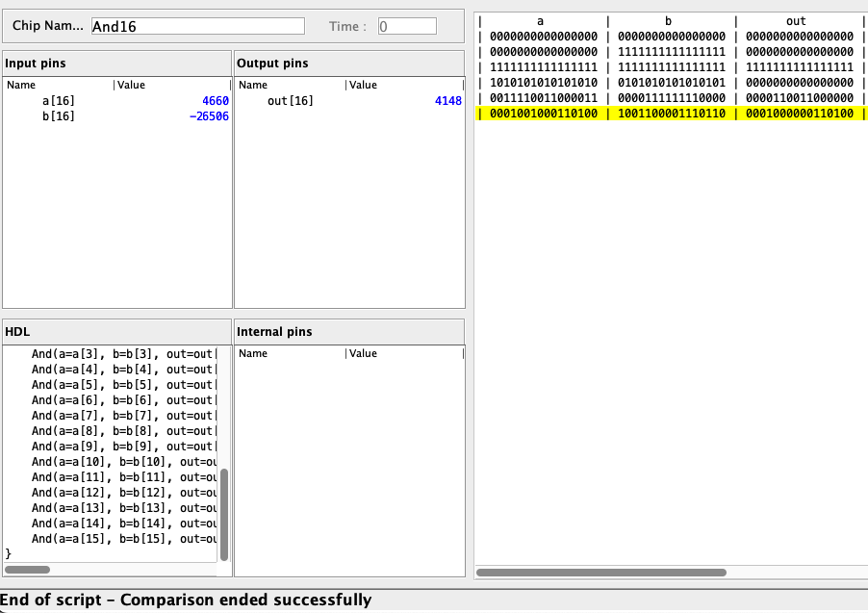Image resolution: width=868 pixels, height=613 pixels.
Task: Select HDL line And(a=a[4], b=b[4]
Action: point(123,370)
